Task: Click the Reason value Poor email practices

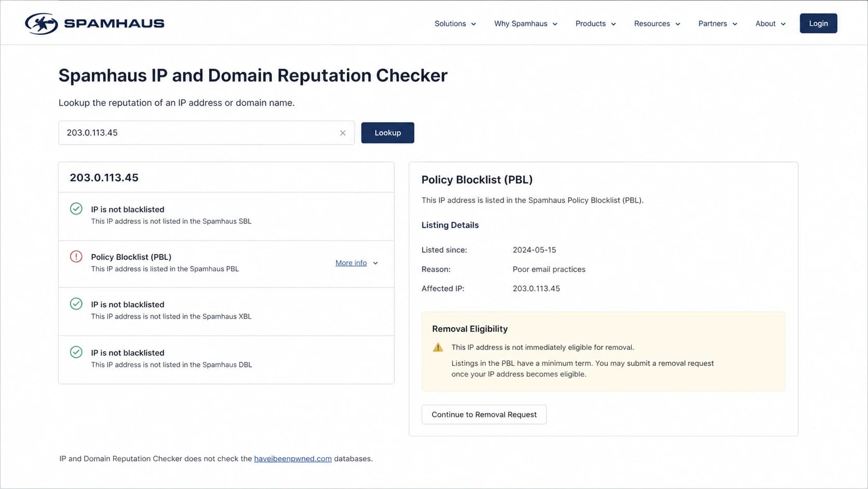Action: tap(549, 269)
